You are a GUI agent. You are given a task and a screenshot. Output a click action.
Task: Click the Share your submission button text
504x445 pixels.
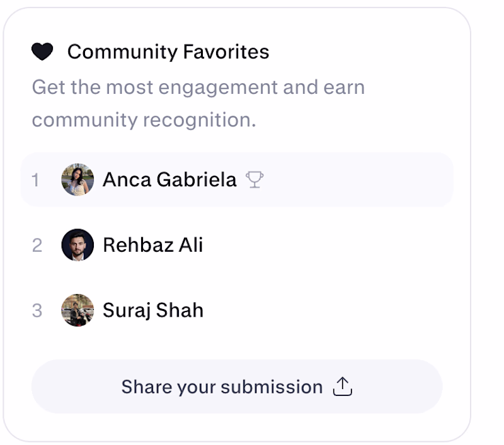coord(222,387)
